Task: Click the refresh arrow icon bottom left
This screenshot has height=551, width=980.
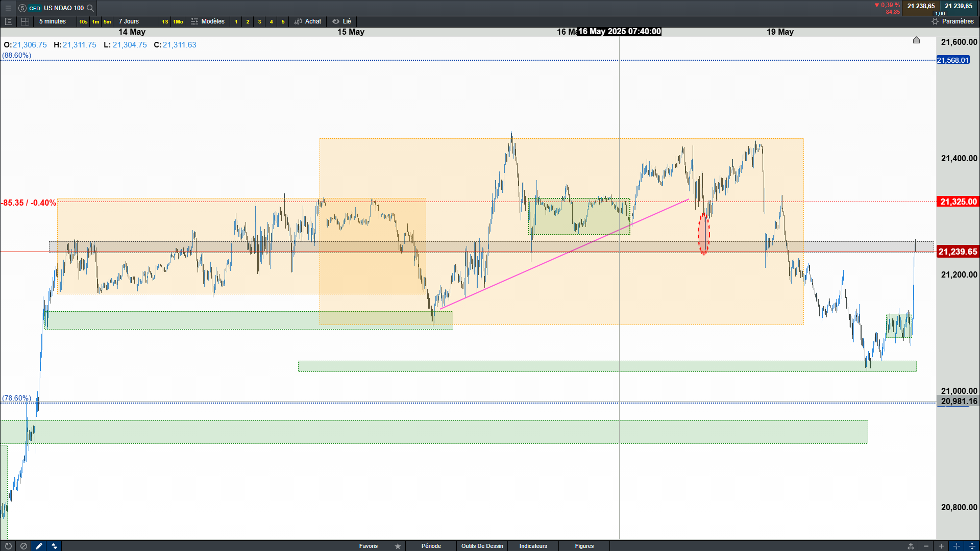Action: pos(8,546)
